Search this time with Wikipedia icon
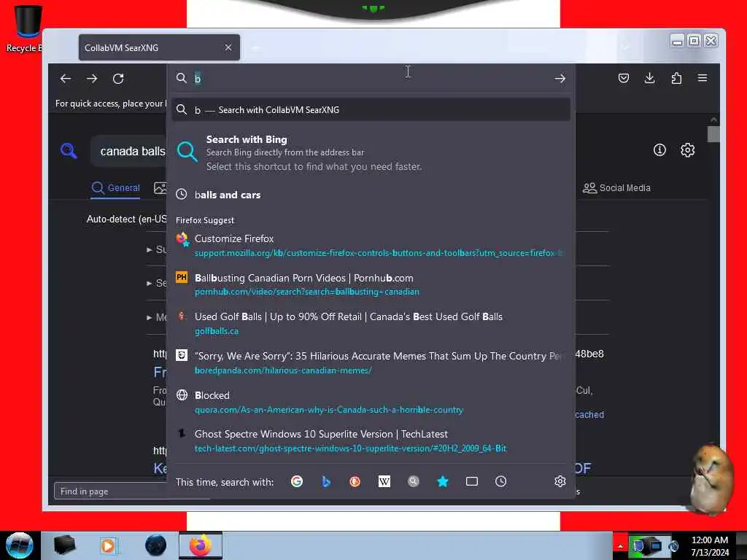747x560 pixels. tap(384, 481)
